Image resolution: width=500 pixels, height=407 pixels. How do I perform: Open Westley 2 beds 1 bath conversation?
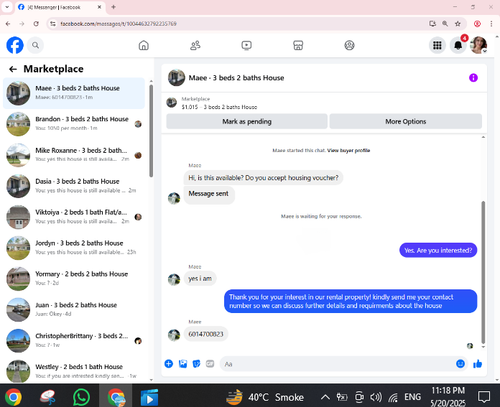pos(74,371)
